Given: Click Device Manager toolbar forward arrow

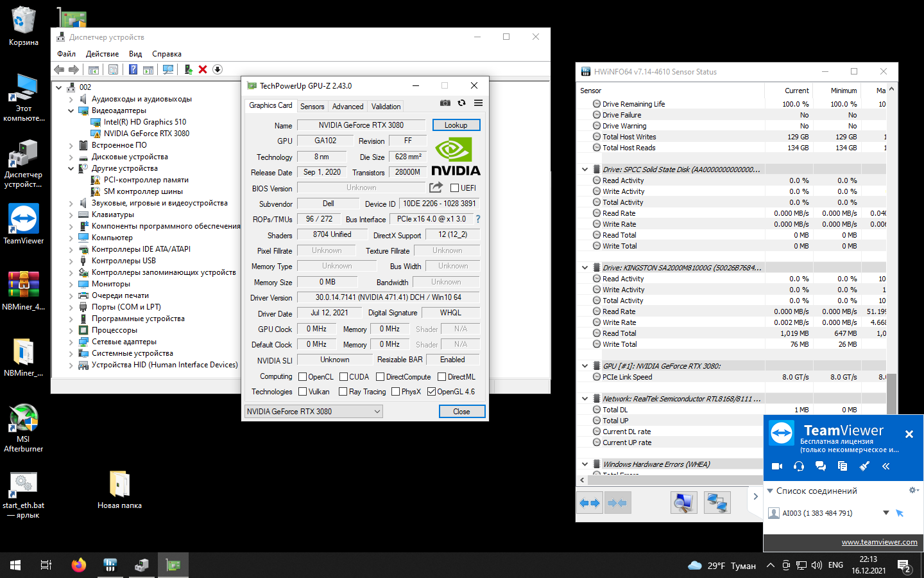Looking at the screenshot, I should pos(74,69).
